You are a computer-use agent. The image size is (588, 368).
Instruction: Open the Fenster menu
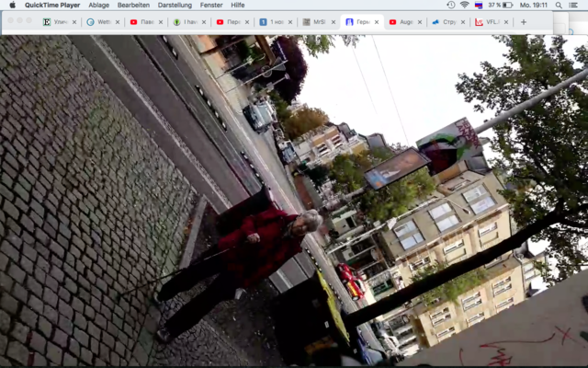[211, 5]
